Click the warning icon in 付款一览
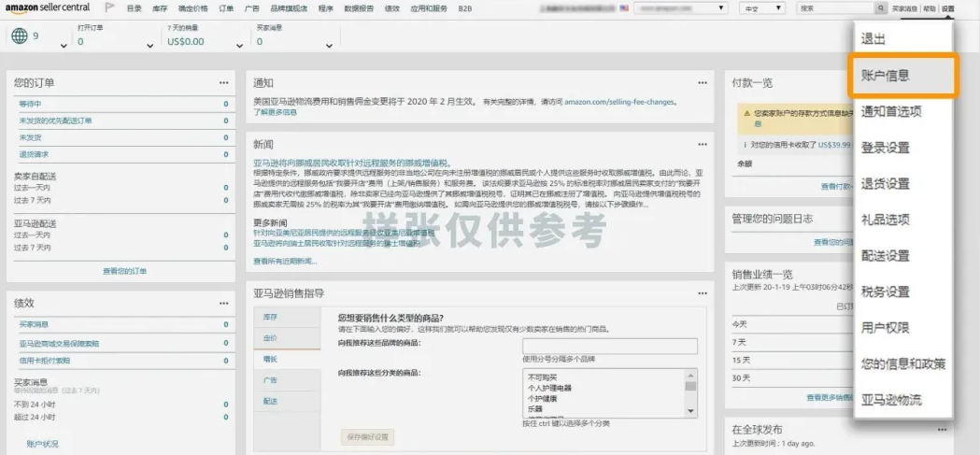The height and width of the screenshot is (455, 980). coord(746,114)
